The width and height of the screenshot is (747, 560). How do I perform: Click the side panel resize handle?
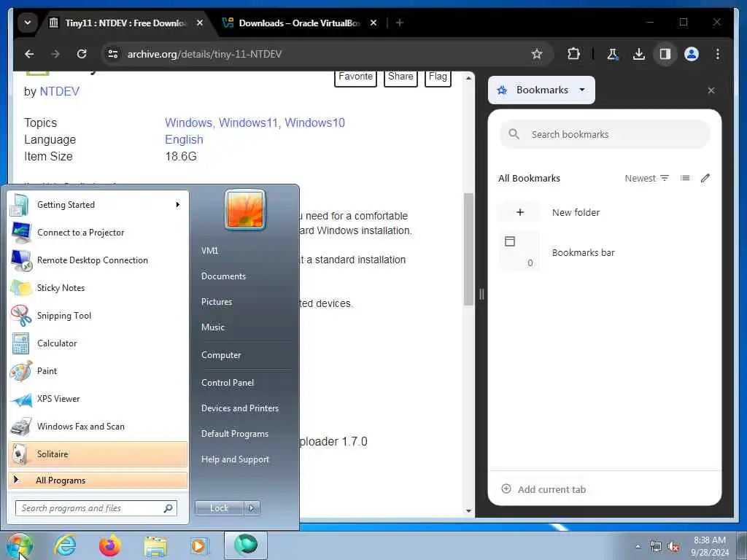481,295
